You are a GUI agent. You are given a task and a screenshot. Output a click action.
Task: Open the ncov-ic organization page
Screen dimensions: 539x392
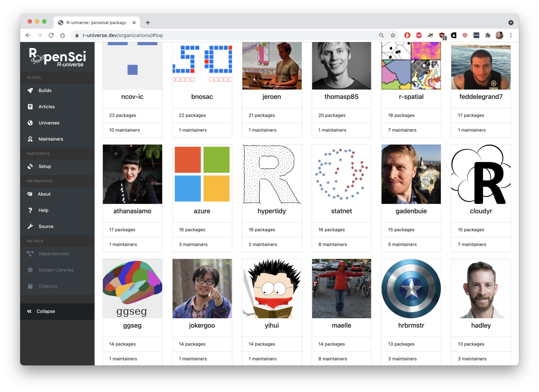pos(132,96)
